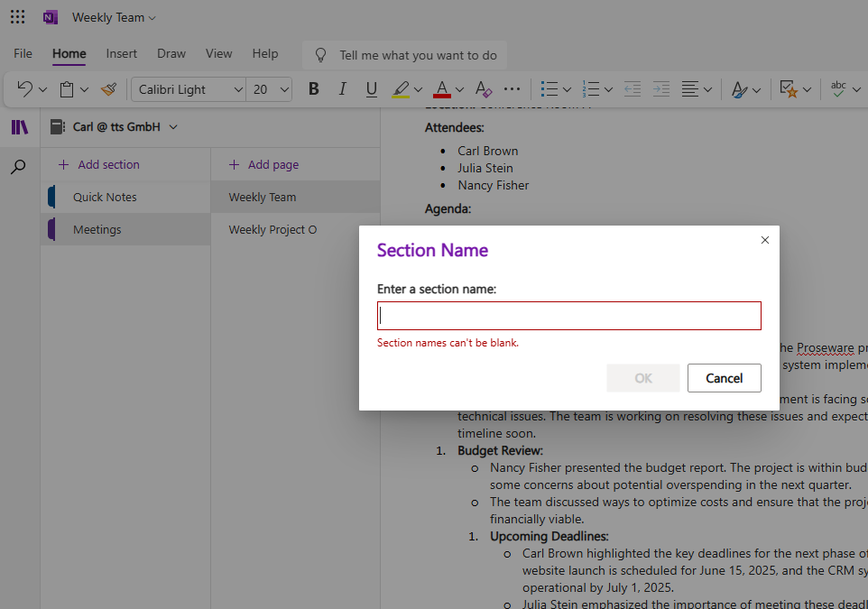Expand the Tags dropdown arrow
The image size is (868, 609).
pyautogui.click(x=808, y=89)
